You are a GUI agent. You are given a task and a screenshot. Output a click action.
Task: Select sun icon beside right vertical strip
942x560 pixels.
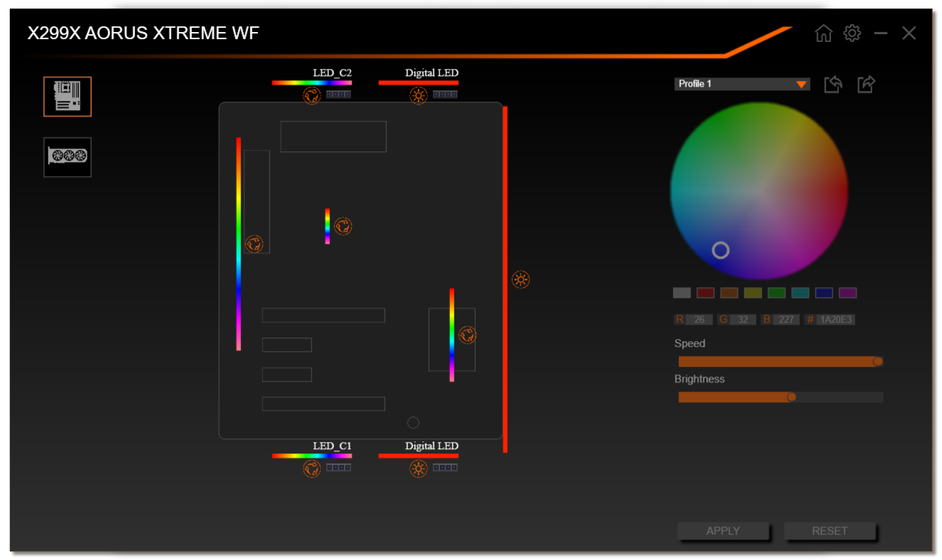[x=521, y=279]
